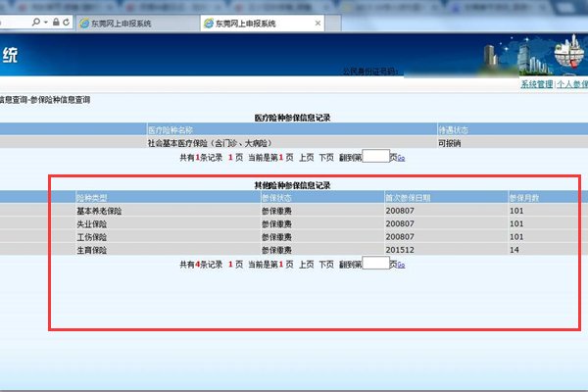This screenshot has width=588, height=392.
Task: Click 下页 in the 共有1条记录 pagination row
Action: [326, 158]
